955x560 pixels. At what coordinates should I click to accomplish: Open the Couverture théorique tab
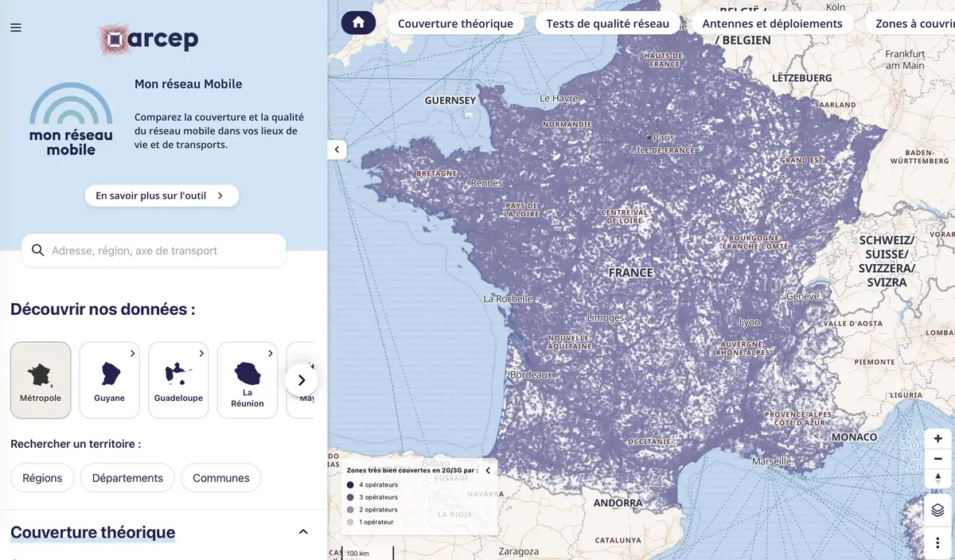(x=455, y=23)
